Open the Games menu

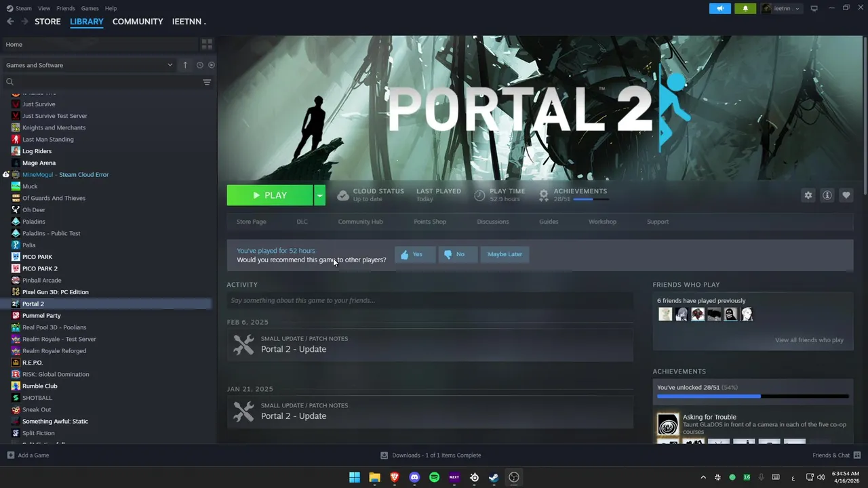(x=90, y=8)
